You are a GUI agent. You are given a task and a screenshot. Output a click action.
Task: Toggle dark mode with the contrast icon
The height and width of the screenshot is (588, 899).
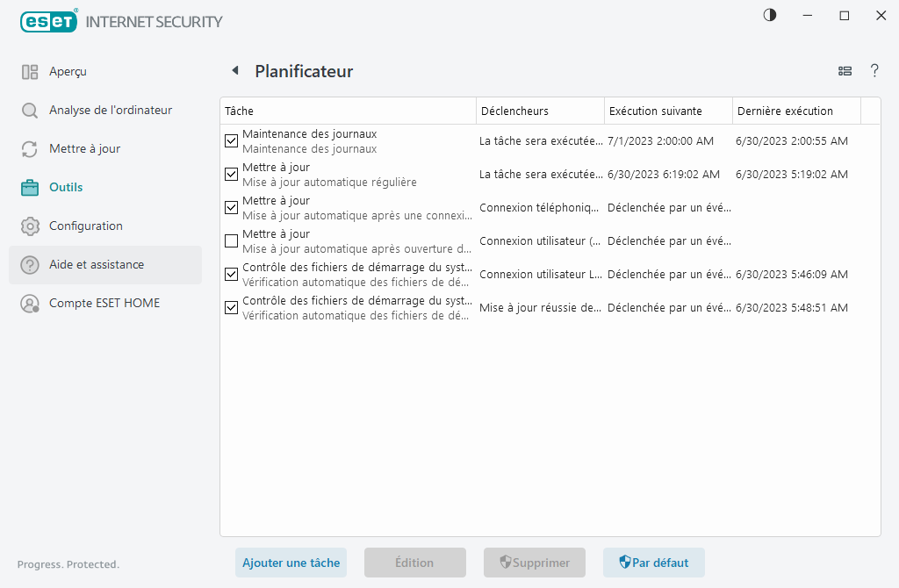point(769,15)
